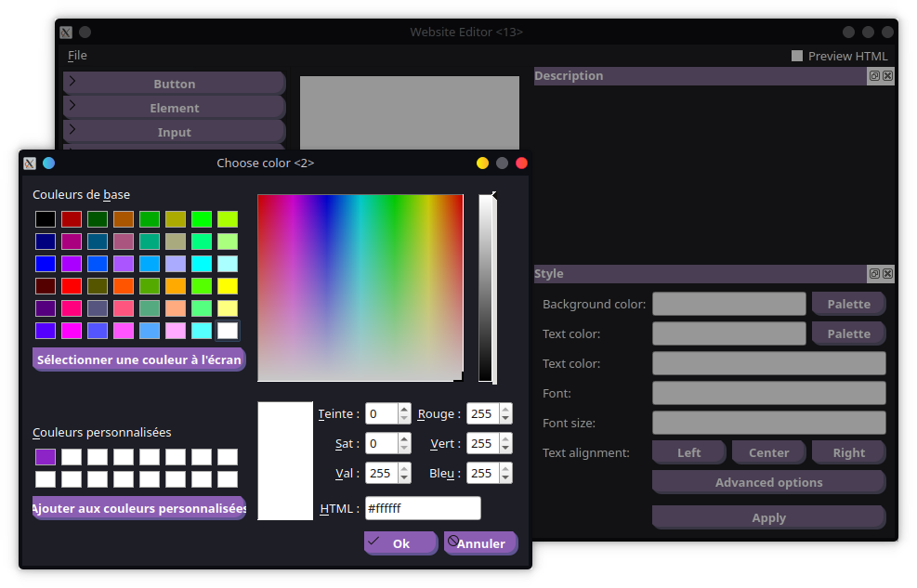This screenshot has width=917, height=588.
Task: Click the yellow titlebar dot in Choose color
Action: tap(482, 163)
